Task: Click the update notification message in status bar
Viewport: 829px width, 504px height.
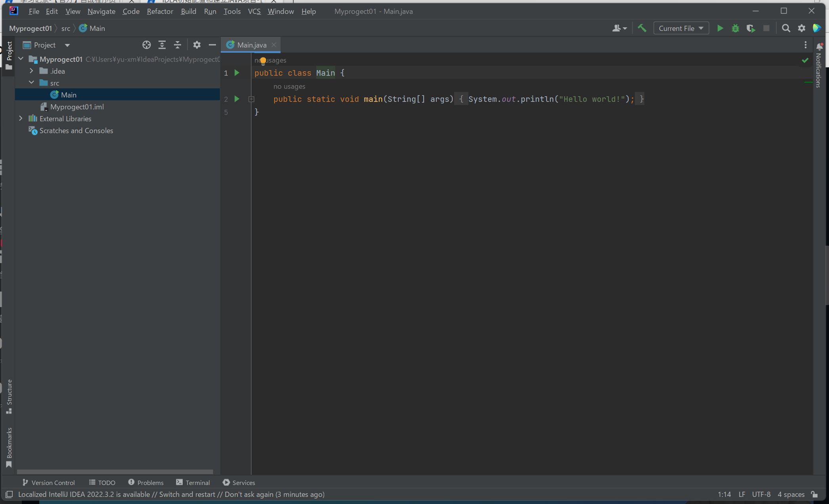Action: tap(171, 494)
